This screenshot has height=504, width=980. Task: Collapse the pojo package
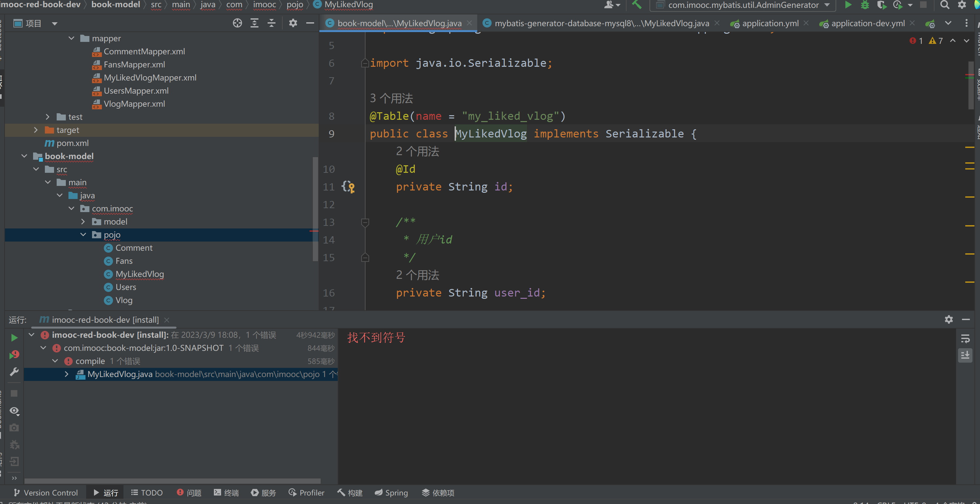pyautogui.click(x=83, y=235)
